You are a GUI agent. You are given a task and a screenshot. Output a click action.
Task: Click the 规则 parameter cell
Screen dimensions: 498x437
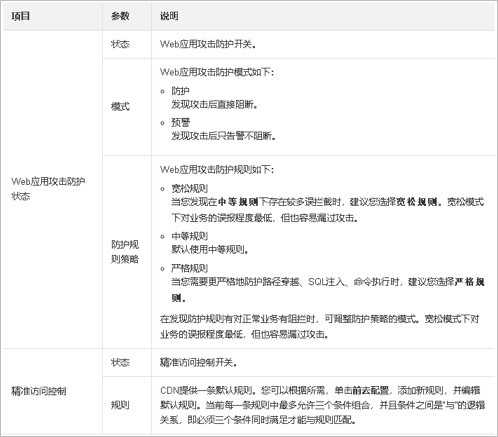click(x=120, y=405)
